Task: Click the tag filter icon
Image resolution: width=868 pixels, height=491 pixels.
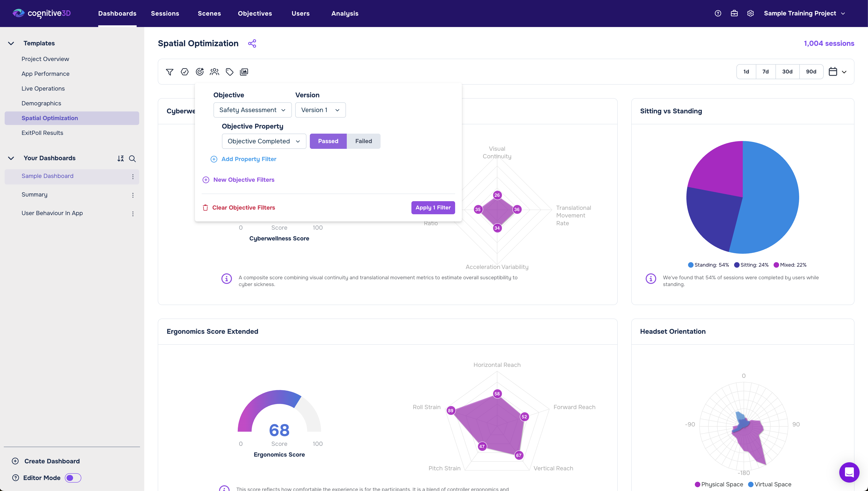Action: coord(229,72)
